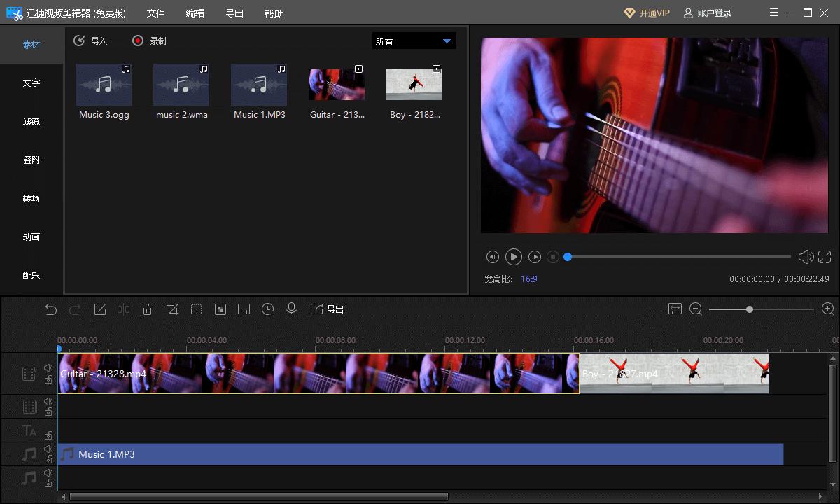Switch to 叠附 overlays tab

point(31,160)
